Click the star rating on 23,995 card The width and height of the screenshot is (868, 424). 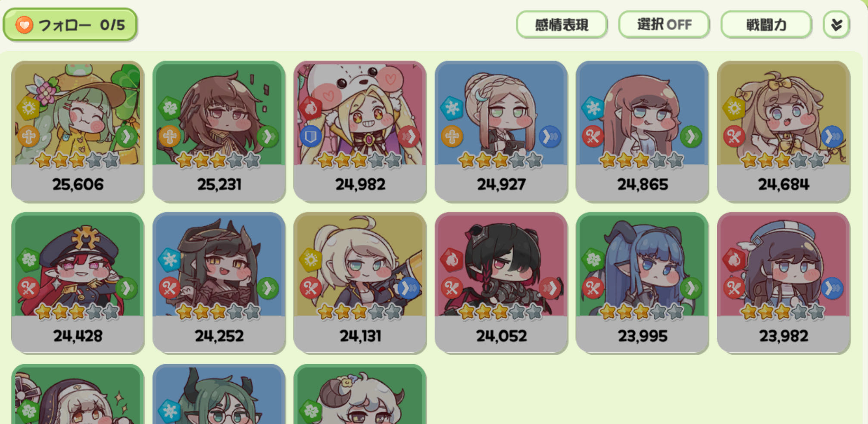[x=641, y=312]
